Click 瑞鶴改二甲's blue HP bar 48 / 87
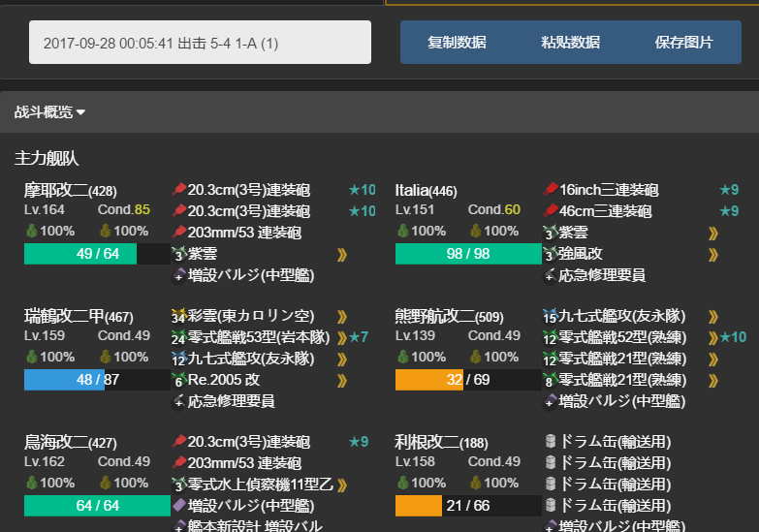 (97, 380)
